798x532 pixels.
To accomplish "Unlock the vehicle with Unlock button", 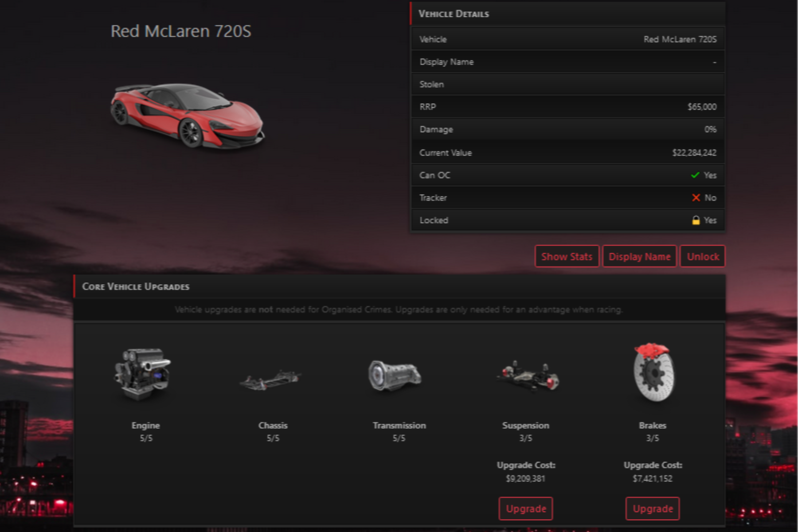I will click(703, 257).
